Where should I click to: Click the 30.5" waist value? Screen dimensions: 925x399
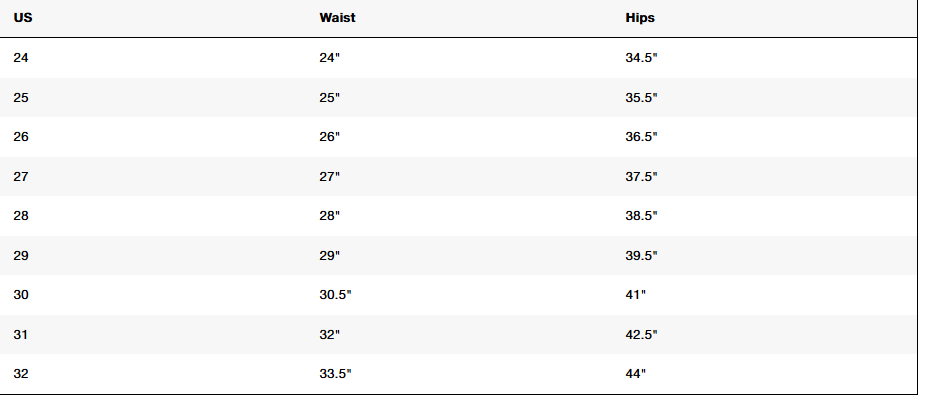click(335, 295)
